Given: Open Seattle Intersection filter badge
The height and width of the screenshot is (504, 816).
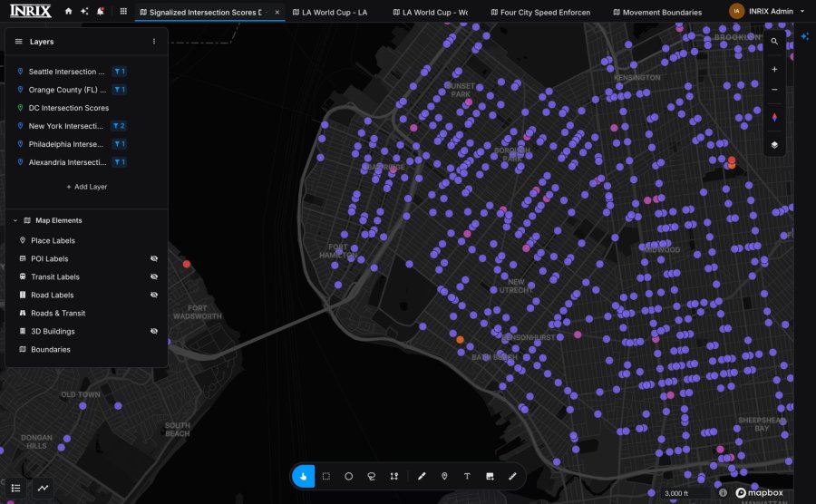Looking at the screenshot, I should tap(119, 72).
